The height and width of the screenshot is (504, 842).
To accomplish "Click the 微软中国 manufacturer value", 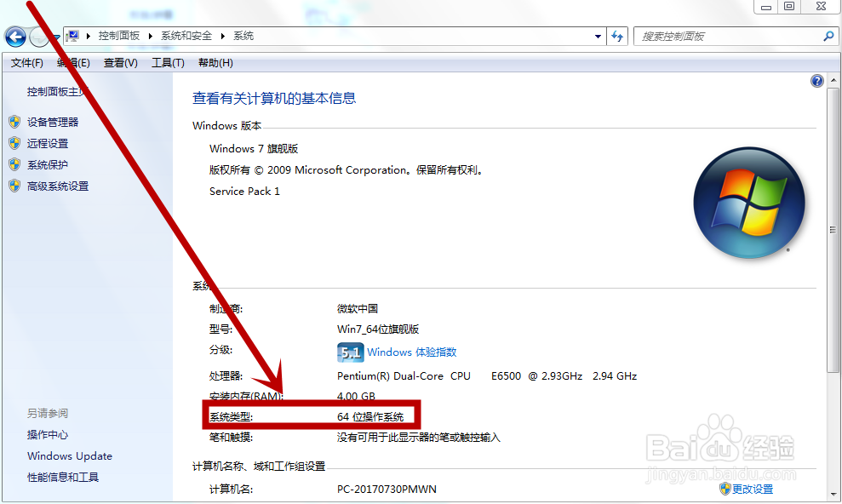I will [x=357, y=309].
